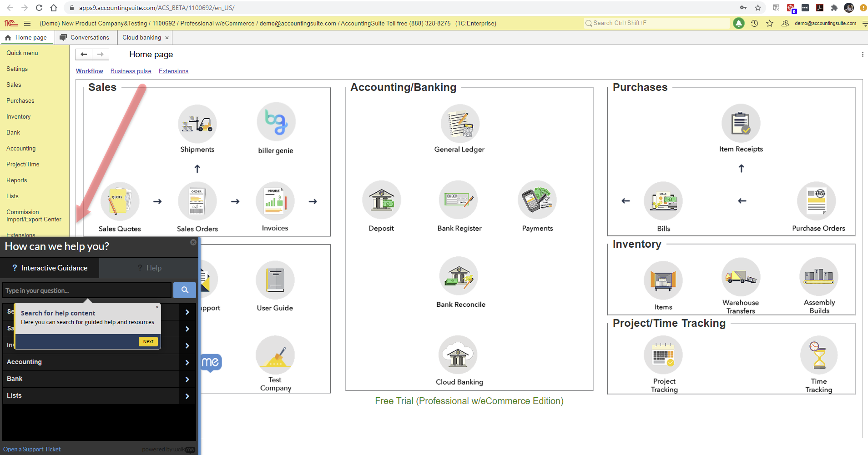Switch to the Cloud banking tab

tap(141, 38)
